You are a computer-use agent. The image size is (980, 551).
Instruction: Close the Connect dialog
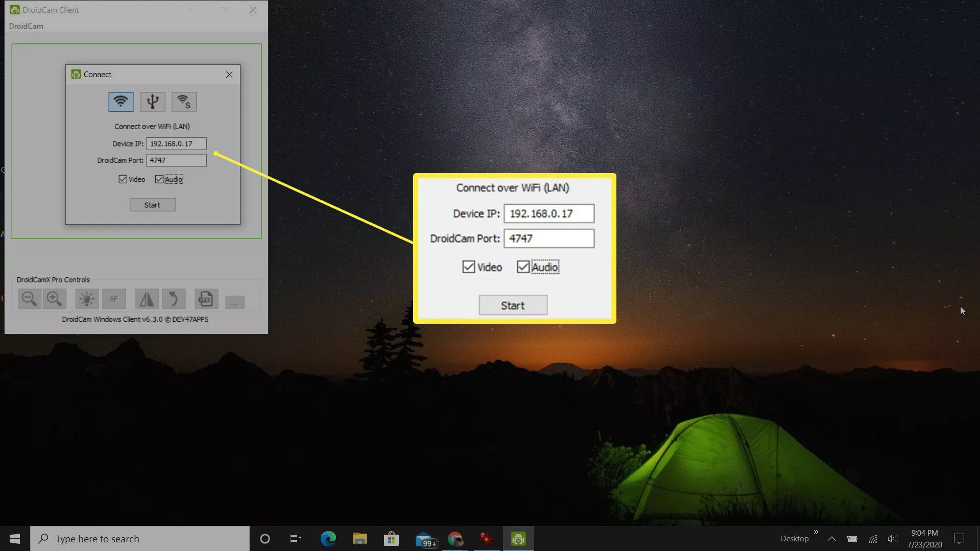tap(229, 75)
